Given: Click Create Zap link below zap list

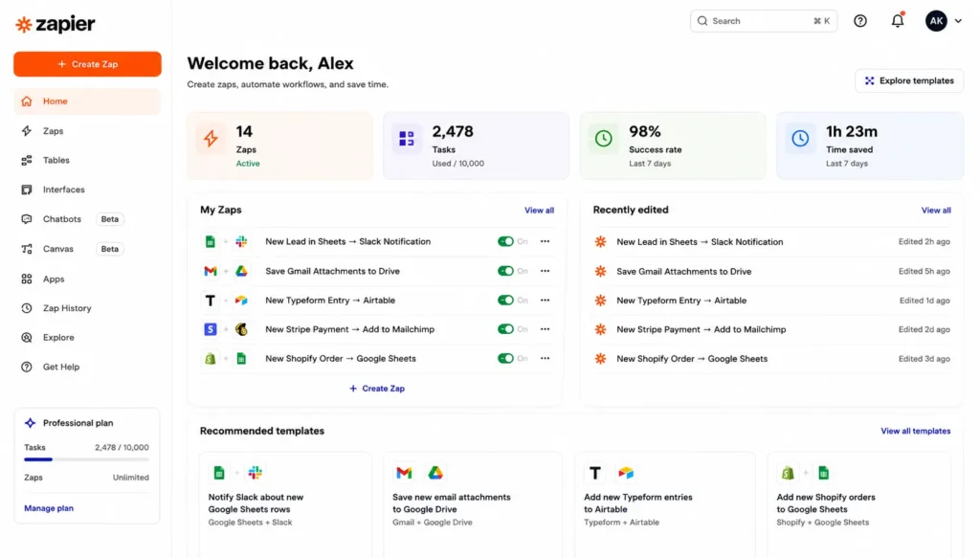Looking at the screenshot, I should tap(377, 388).
